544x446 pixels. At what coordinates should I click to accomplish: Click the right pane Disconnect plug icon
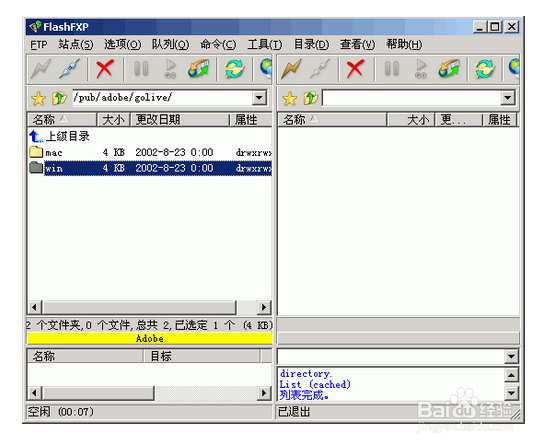pyautogui.click(x=320, y=68)
